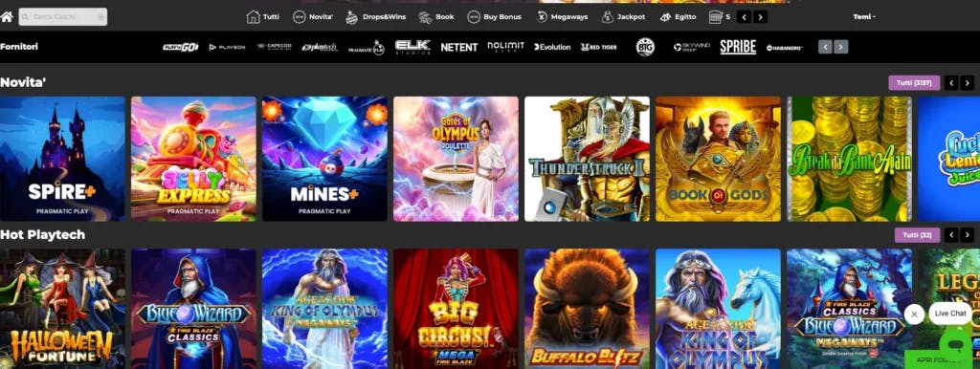Screen dimensions: 980x369
Task: Open the Break da Bank Again game
Action: 850,159
